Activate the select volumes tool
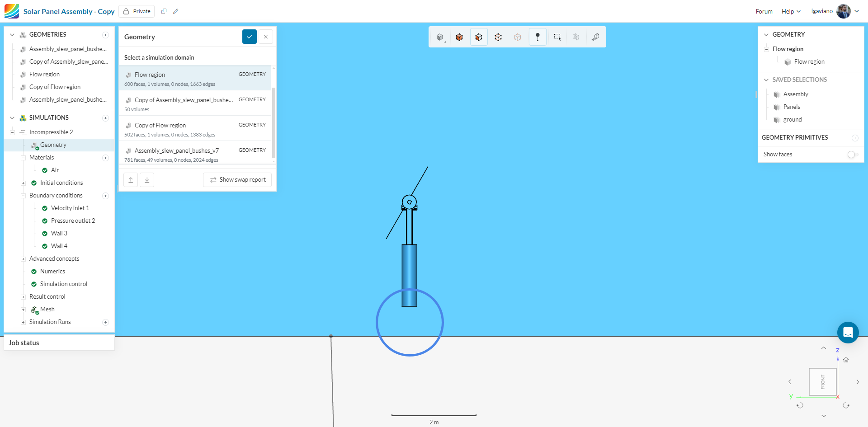Screen dimensions: 868x427 (x=459, y=37)
